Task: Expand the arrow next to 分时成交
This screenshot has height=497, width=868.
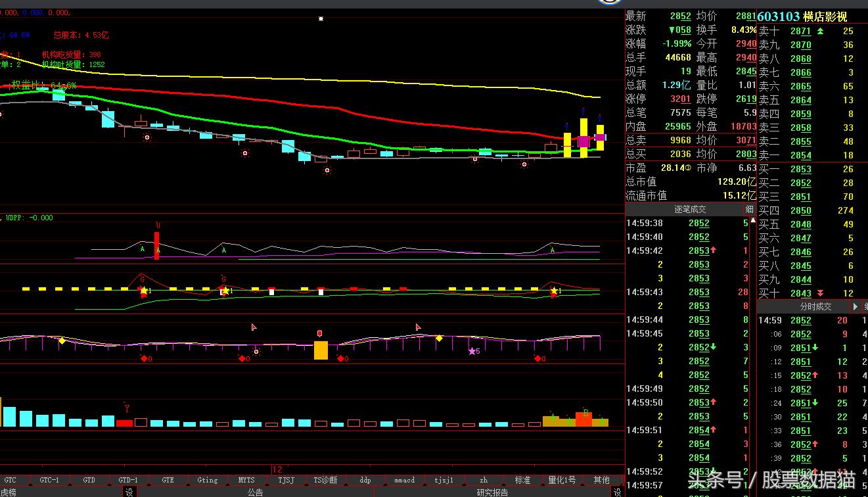Action: point(856,306)
